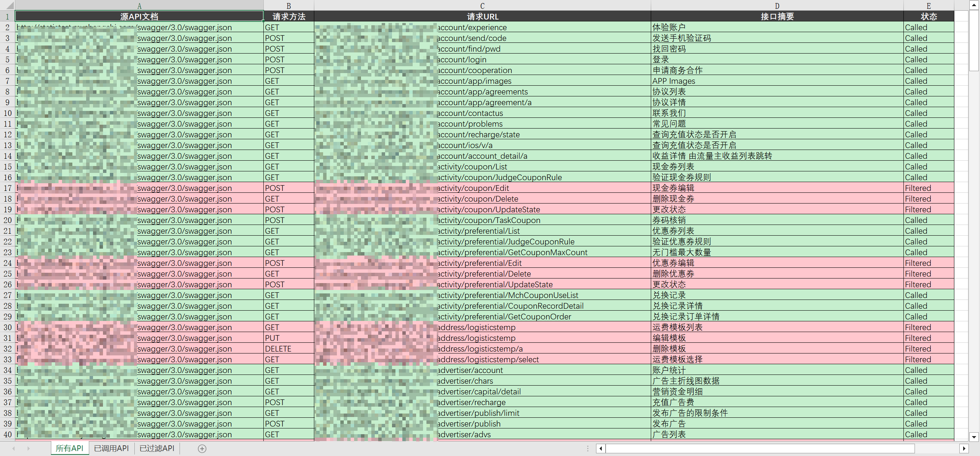Click the horizontal scrollbar right arrow
Image resolution: width=980 pixels, height=456 pixels.
[x=964, y=448]
